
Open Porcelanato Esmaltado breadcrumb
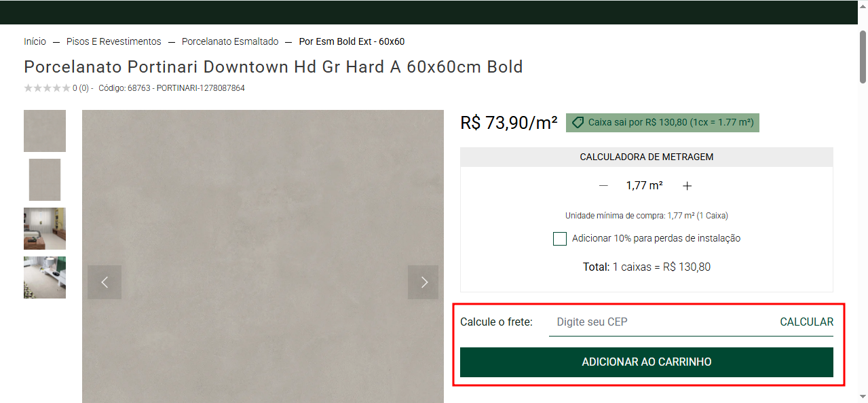click(x=230, y=41)
